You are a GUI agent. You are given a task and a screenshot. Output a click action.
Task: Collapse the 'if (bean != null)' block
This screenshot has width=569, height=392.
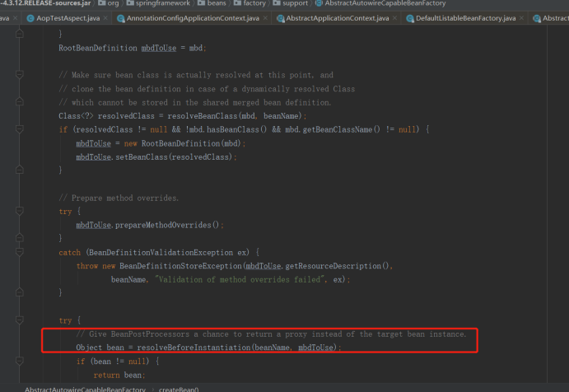20,361
